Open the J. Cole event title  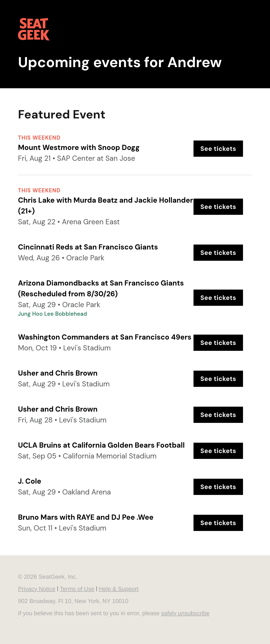[29, 481]
